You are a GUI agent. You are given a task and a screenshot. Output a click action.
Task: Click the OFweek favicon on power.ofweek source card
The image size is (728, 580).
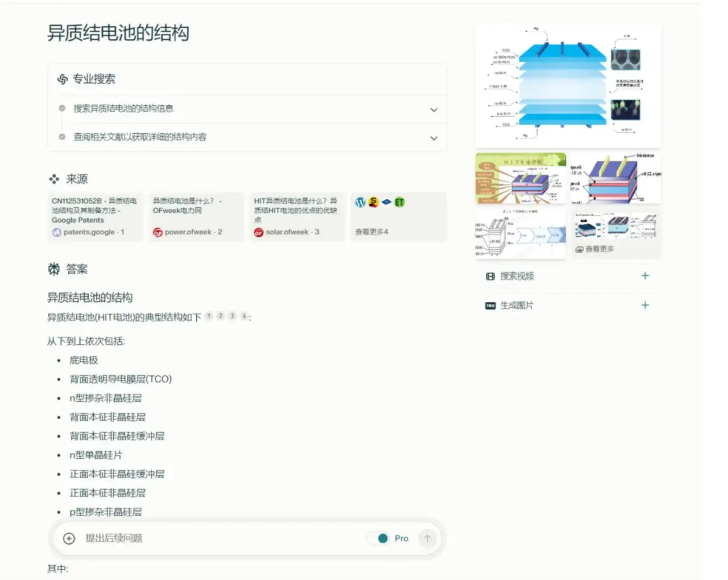pos(158,232)
